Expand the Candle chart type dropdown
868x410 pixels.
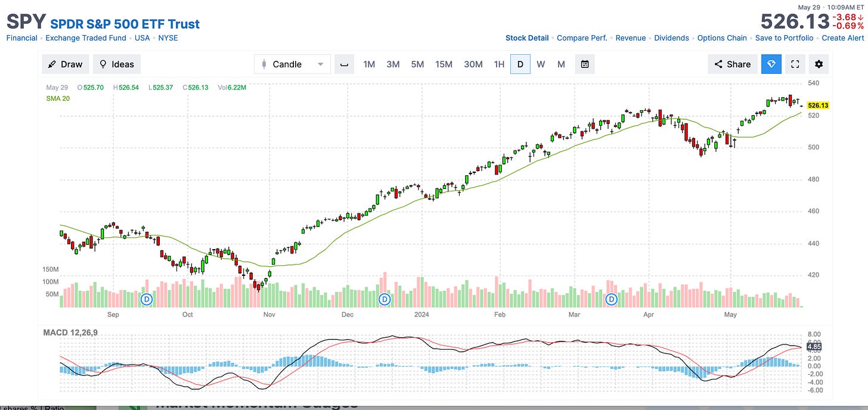292,64
